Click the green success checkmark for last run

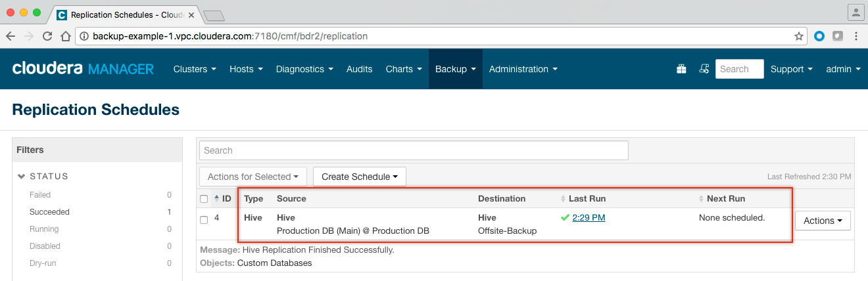(x=565, y=218)
